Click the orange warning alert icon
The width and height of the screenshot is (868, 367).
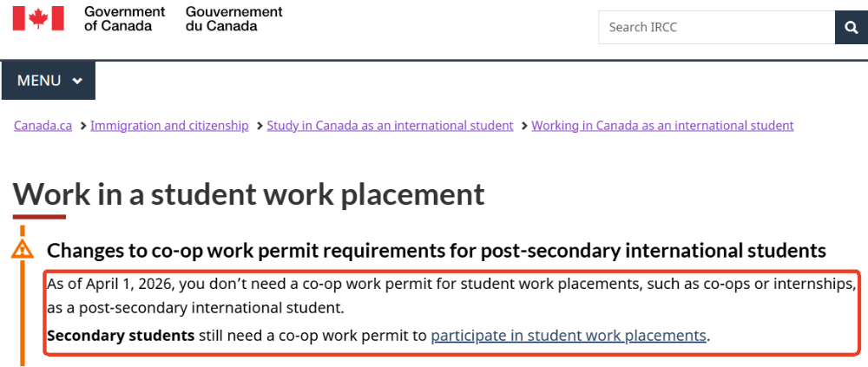[x=23, y=250]
